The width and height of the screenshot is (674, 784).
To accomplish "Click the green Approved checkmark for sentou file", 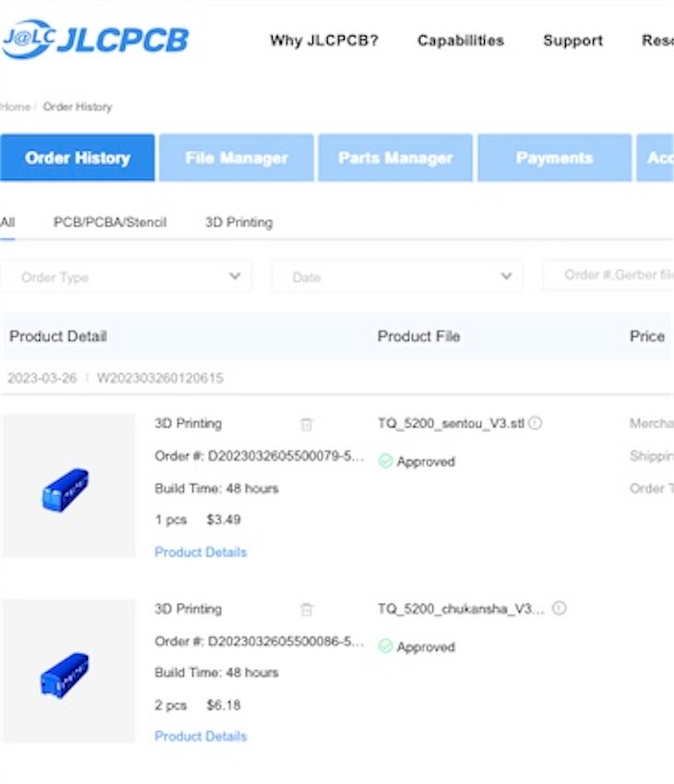I will coord(385,461).
